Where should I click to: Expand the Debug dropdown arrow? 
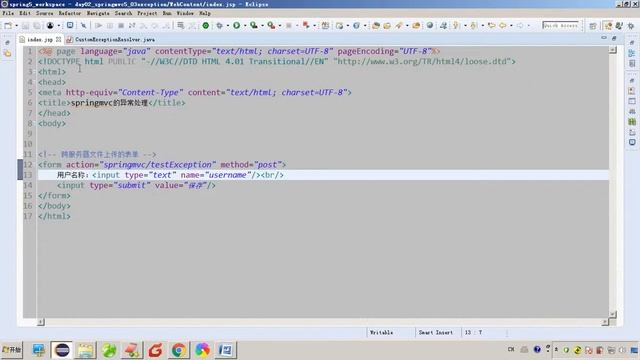tap(228, 26)
